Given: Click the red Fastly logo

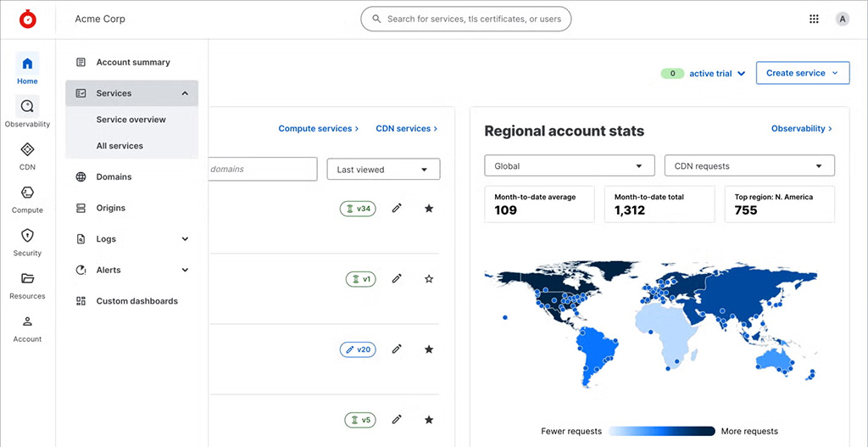Looking at the screenshot, I should 28,19.
